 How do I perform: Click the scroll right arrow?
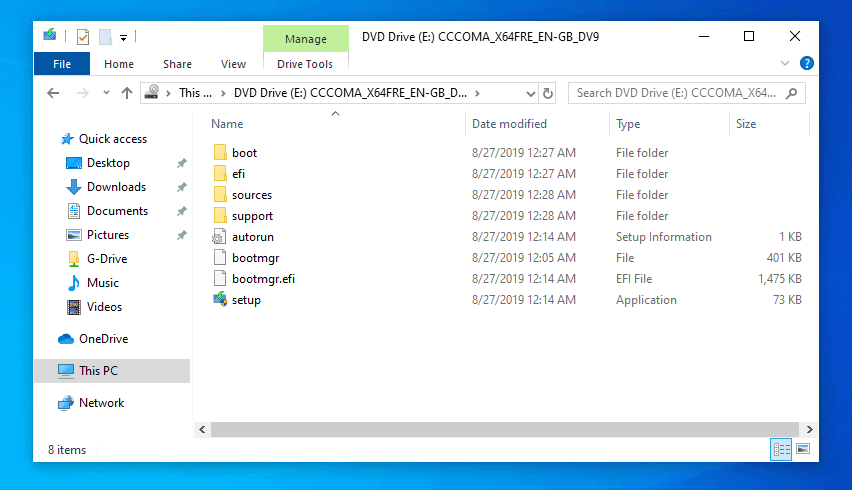(809, 429)
